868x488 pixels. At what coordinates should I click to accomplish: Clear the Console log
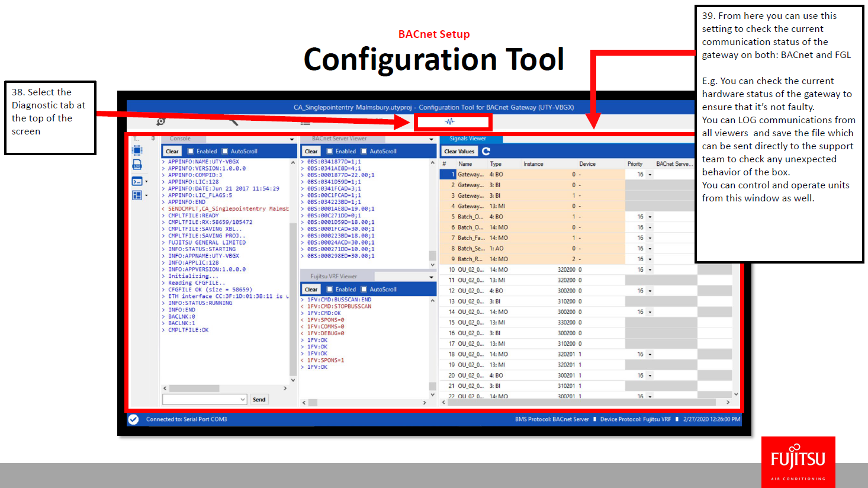point(172,152)
